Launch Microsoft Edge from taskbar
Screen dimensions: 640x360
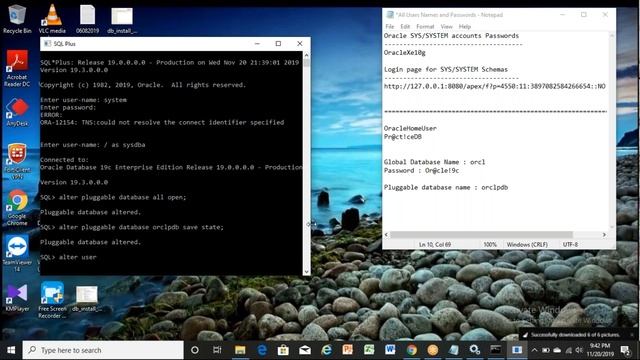click(262, 350)
